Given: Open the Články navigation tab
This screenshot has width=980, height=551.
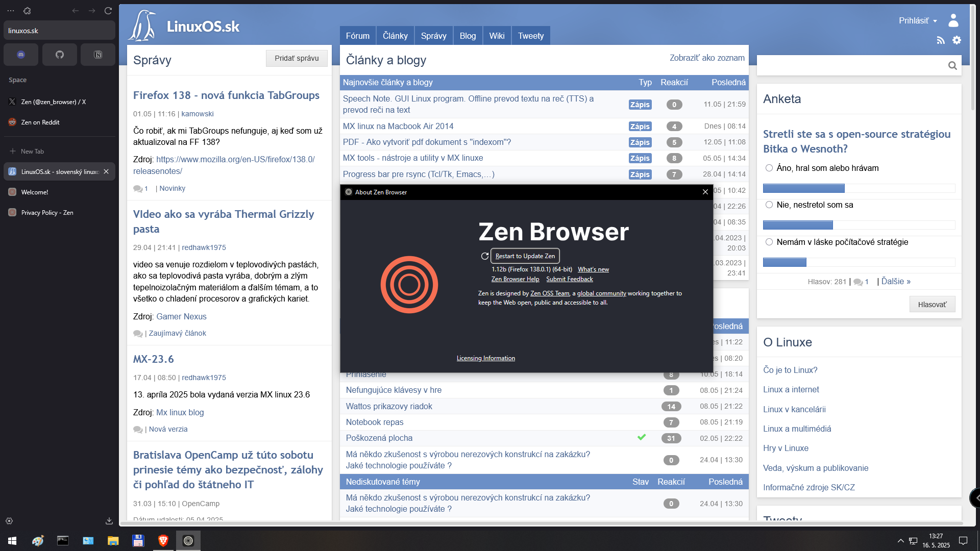Looking at the screenshot, I should tap(395, 36).
